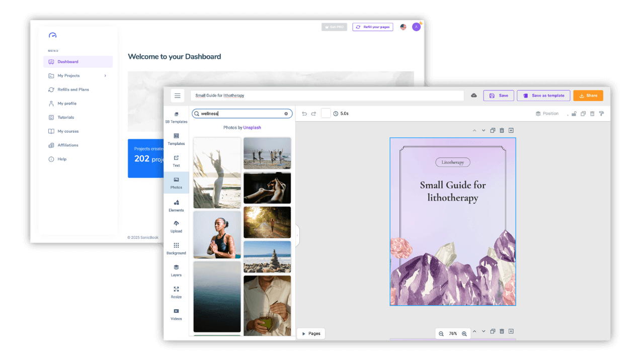Image resolution: width=644 pixels, height=362 pixels.
Task: Click the undo arrow in editor toolbar
Action: 304,114
